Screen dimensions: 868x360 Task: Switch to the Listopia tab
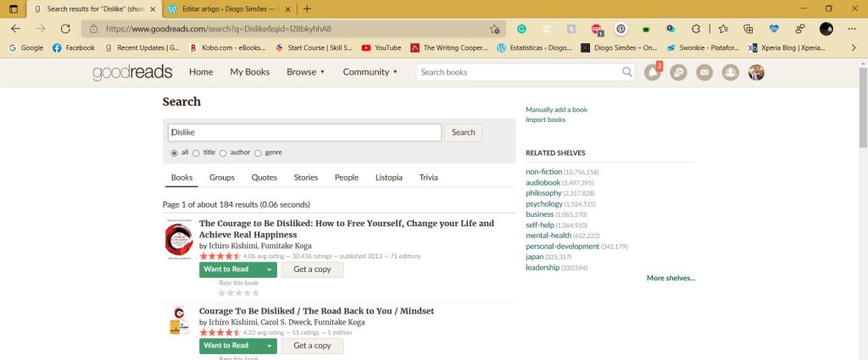click(388, 178)
